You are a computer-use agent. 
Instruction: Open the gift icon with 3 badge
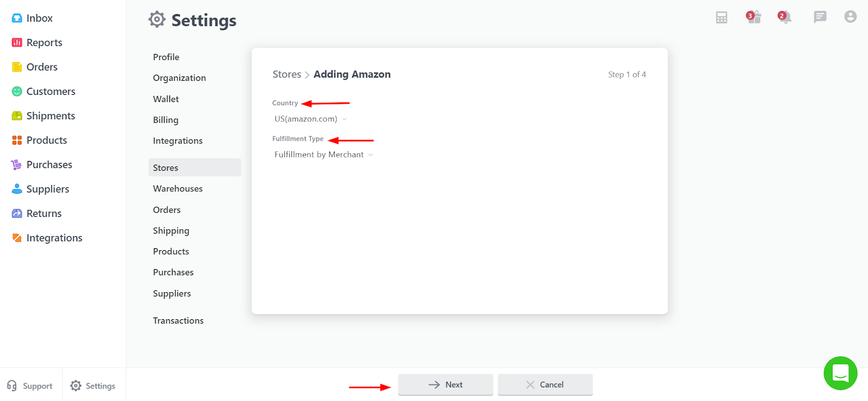pyautogui.click(x=754, y=17)
